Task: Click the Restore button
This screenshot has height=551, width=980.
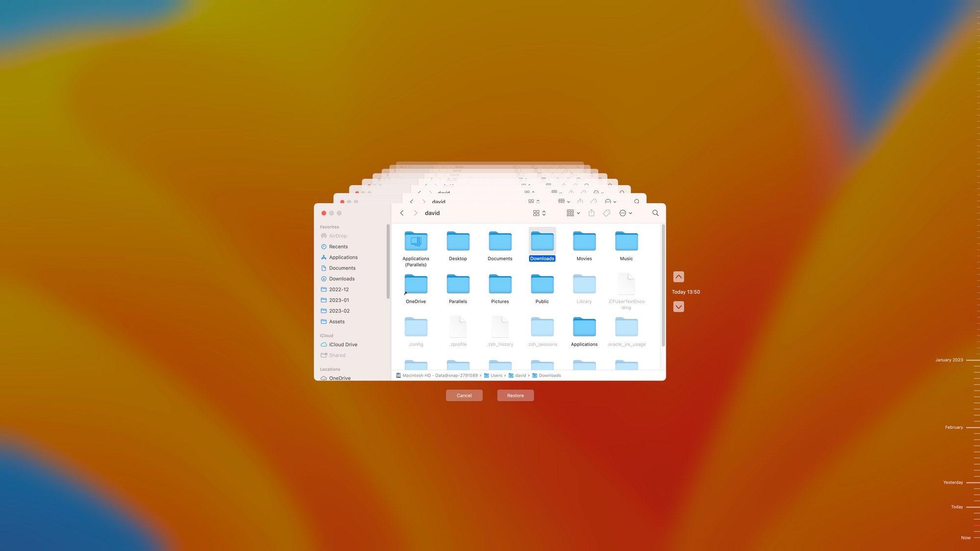Action: (x=515, y=395)
